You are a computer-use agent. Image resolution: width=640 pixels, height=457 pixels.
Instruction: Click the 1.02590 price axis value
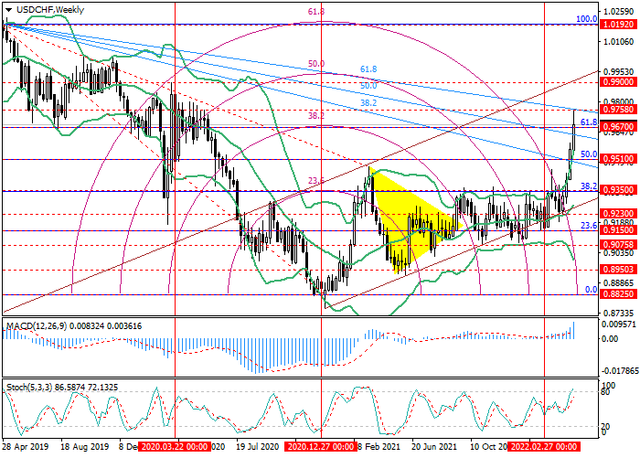point(620,10)
